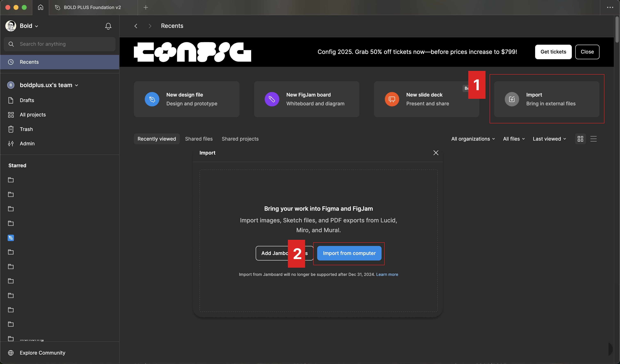The width and height of the screenshot is (620, 364).
Task: Click Import Bring in external files card
Action: (546, 99)
